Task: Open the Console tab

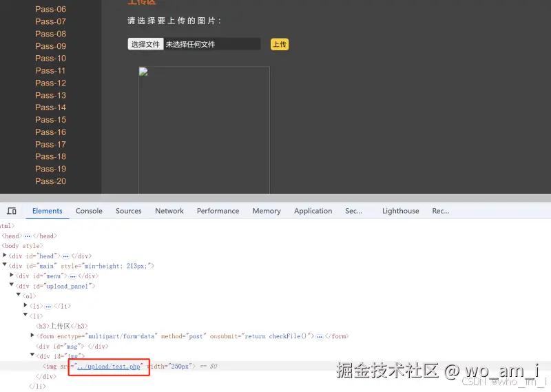Action: point(89,211)
